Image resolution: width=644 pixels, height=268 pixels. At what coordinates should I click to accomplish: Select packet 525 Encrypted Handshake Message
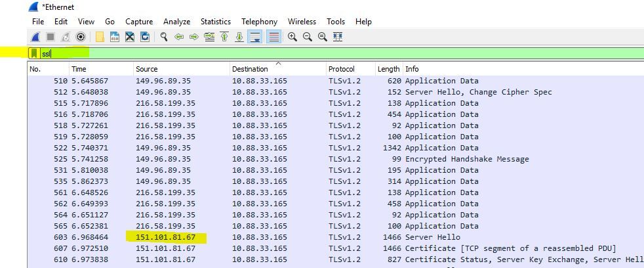(336, 159)
